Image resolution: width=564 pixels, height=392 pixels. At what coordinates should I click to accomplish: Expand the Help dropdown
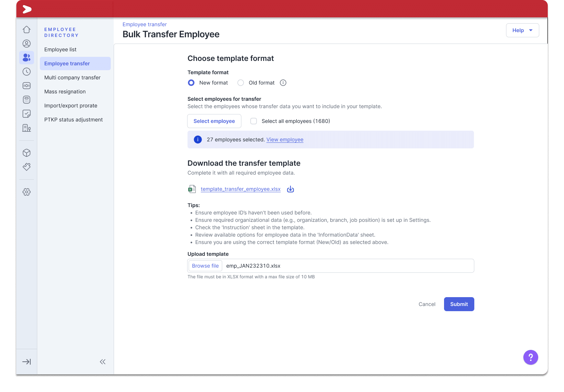coord(522,30)
